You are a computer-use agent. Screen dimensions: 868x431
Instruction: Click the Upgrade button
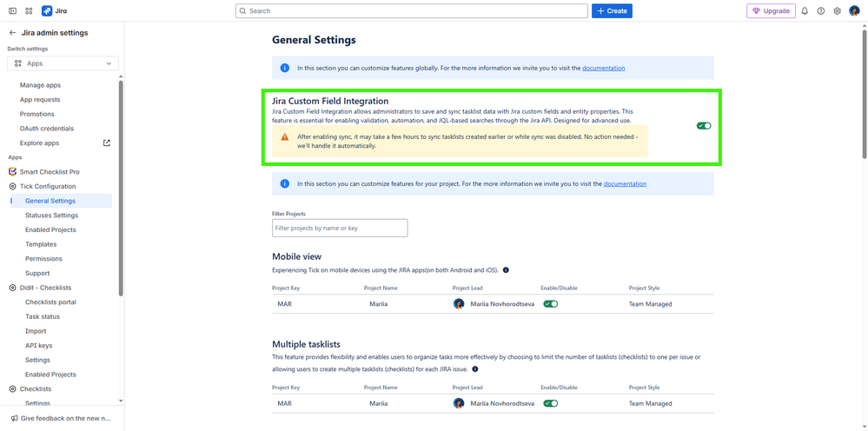[771, 11]
